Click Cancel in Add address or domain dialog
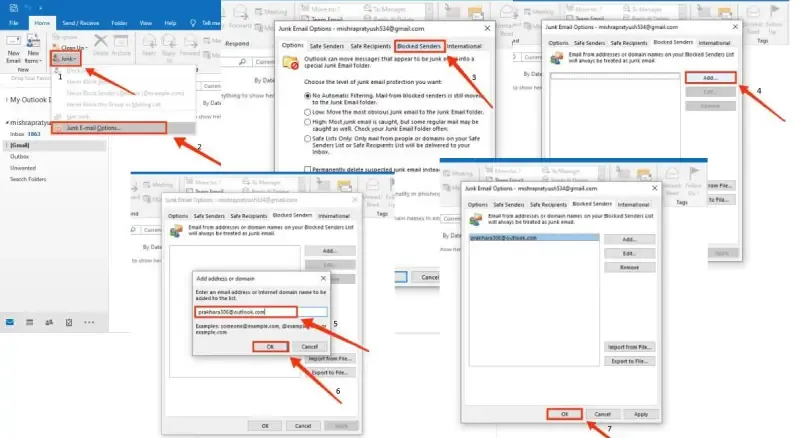 tap(310, 347)
